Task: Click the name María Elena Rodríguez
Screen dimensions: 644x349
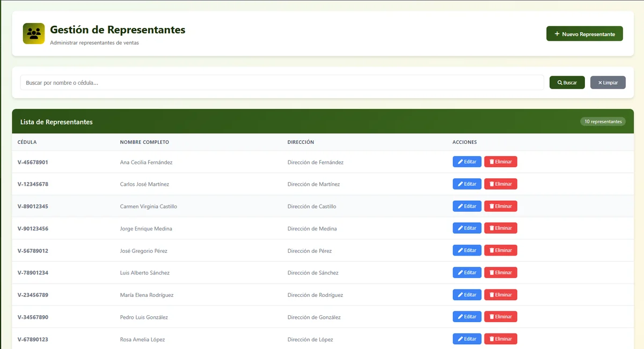Action: pos(147,295)
